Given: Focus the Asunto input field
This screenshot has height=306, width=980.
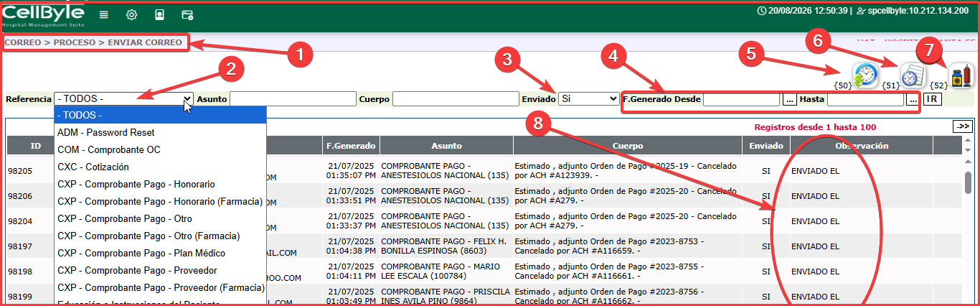Looking at the screenshot, I should point(293,98).
